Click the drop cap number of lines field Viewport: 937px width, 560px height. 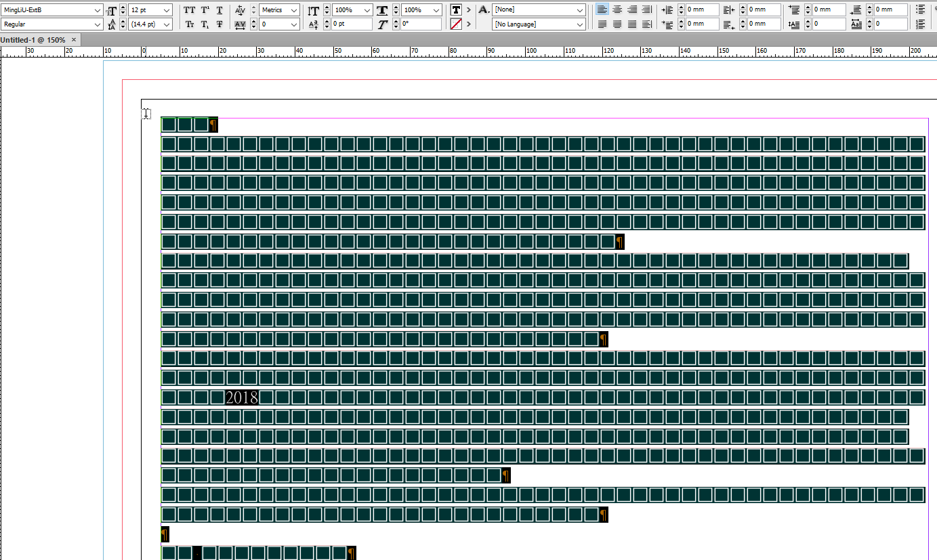[x=829, y=24]
